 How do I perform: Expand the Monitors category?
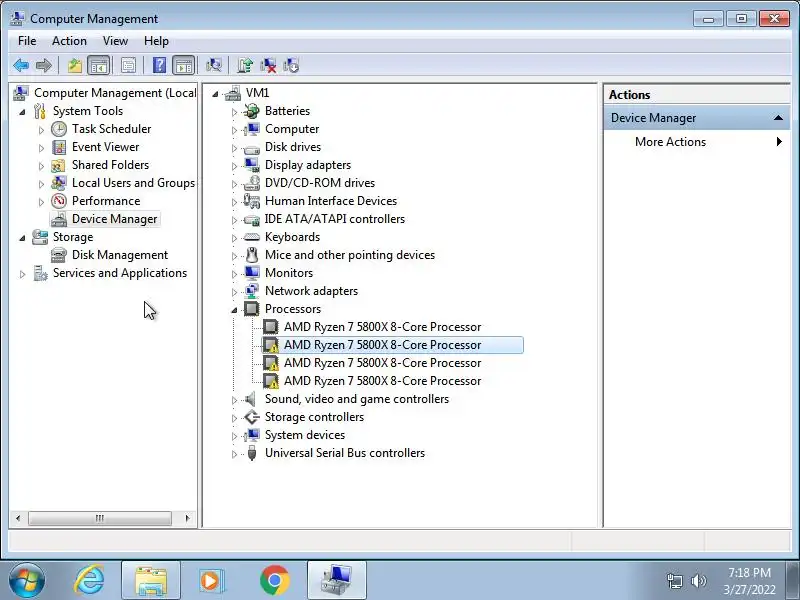tap(234, 274)
